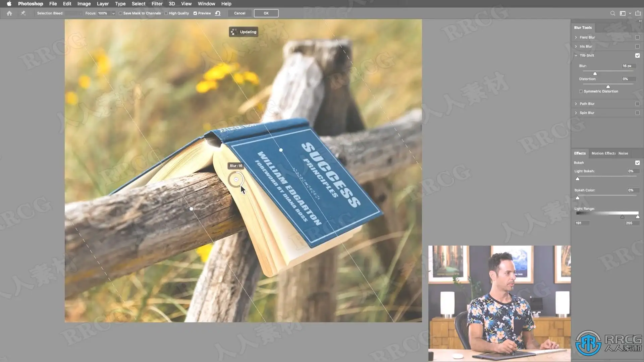Collapse the Tilt-Shift section
Viewport: 644px width, 362px height.
(x=576, y=56)
